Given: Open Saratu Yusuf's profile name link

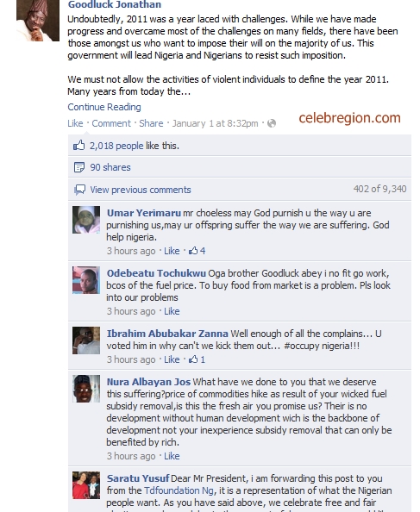Looking at the screenshot, I should [138, 478].
